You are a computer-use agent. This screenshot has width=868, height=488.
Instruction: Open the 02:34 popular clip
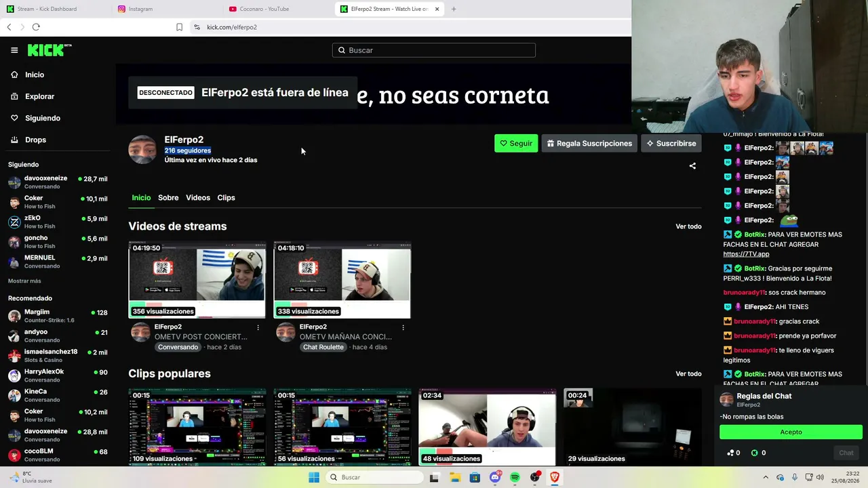pyautogui.click(x=488, y=428)
